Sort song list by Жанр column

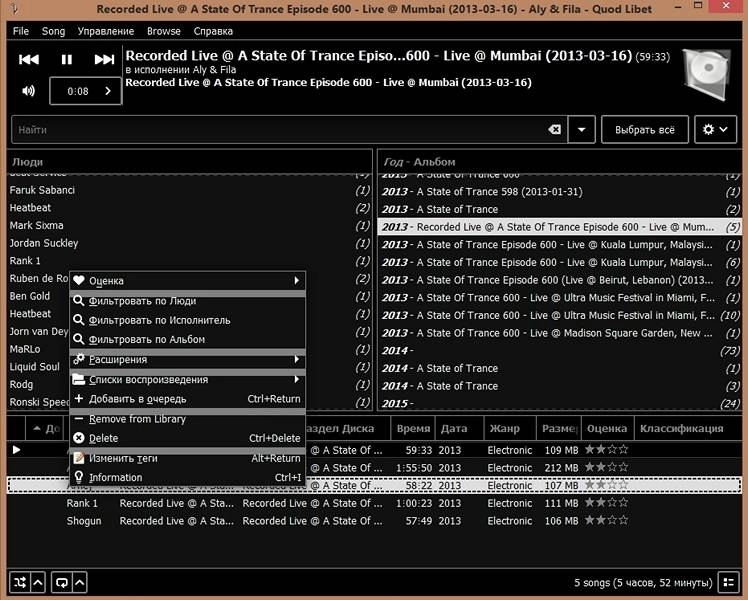click(x=510, y=428)
